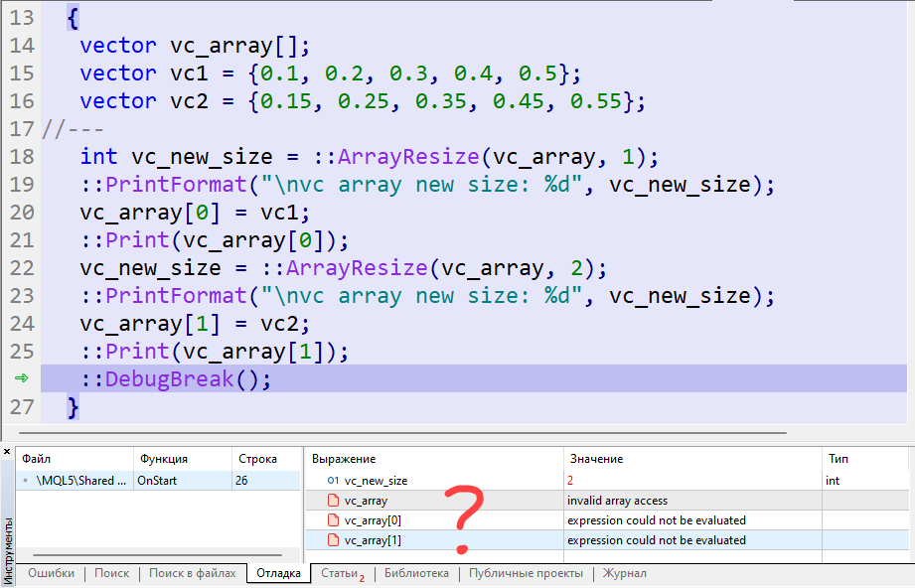
Task: Select the vc_array[1] watch expression
Action: [x=373, y=540]
